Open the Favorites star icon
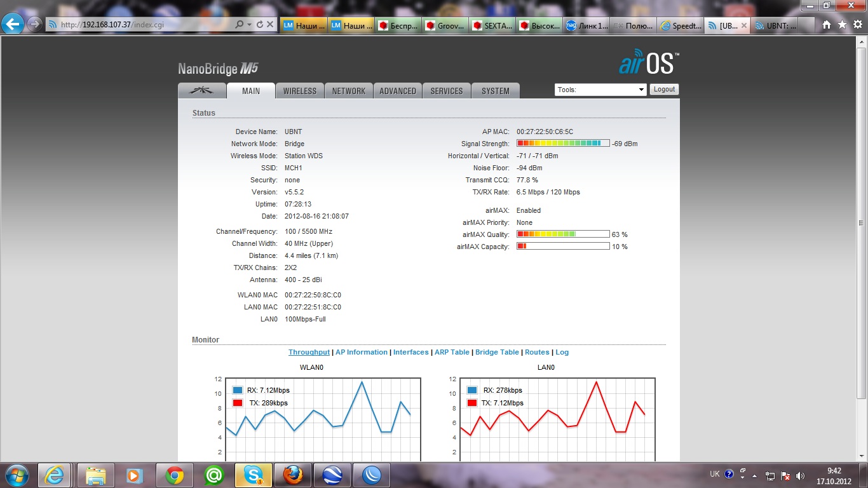 [842, 25]
